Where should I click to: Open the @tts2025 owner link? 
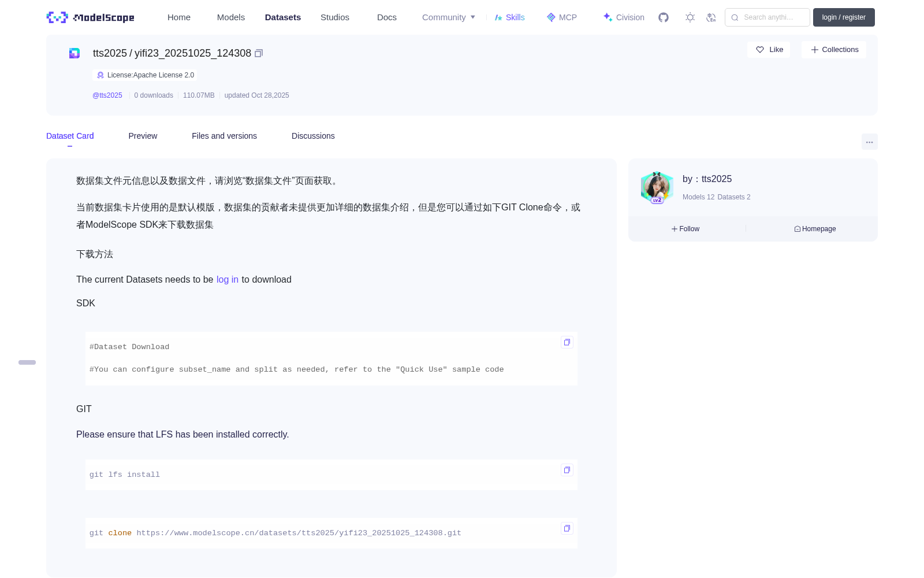coord(107,95)
